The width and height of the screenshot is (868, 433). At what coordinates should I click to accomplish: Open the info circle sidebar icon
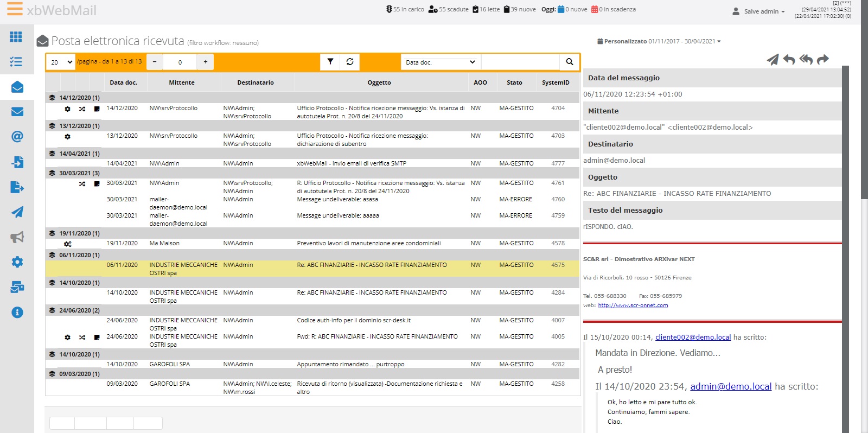coord(17,313)
